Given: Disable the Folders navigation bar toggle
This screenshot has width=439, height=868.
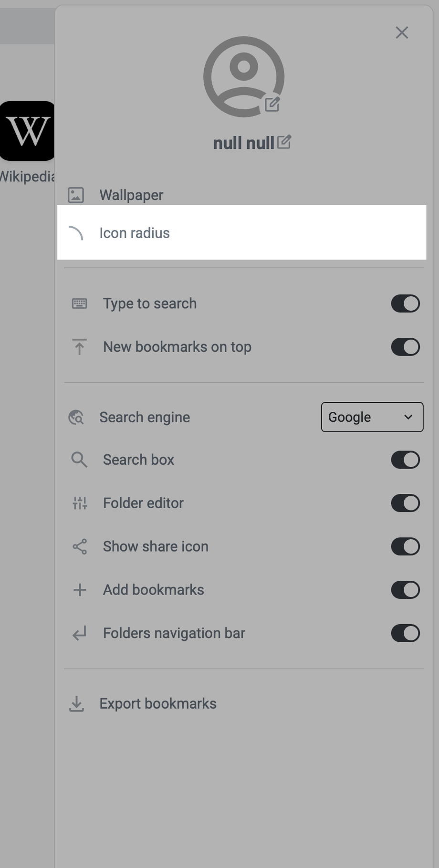Looking at the screenshot, I should pyautogui.click(x=405, y=633).
